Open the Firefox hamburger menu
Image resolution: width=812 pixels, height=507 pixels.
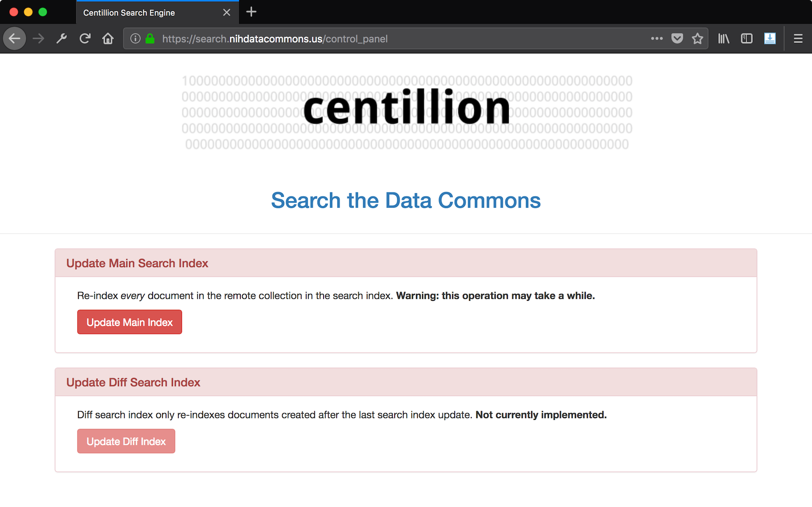[x=798, y=39]
